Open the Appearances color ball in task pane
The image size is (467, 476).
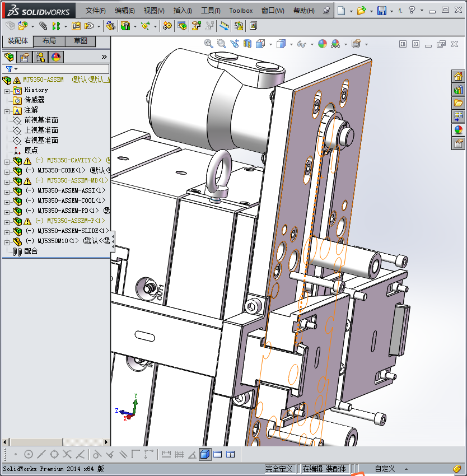pyautogui.click(x=459, y=130)
